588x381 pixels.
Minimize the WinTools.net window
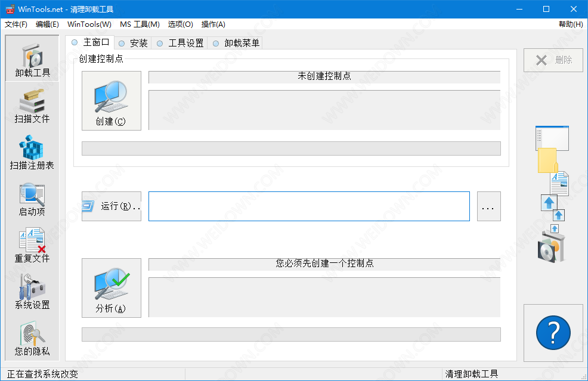[x=519, y=9]
